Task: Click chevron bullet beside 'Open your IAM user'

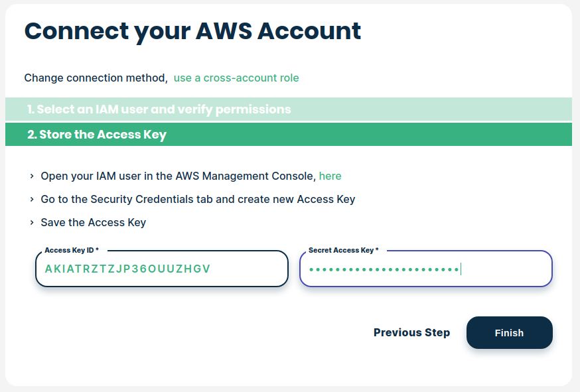Action: 31,176
